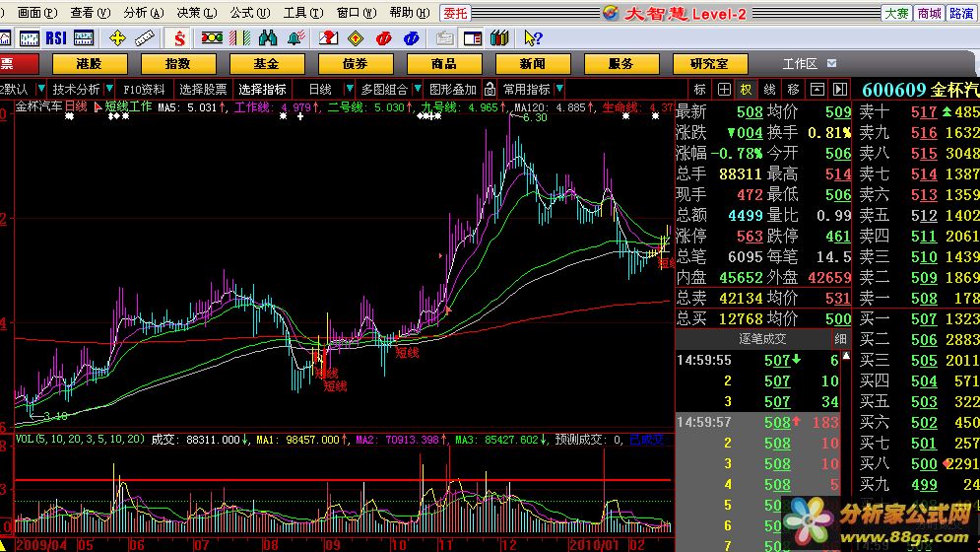Switch to the 债券 tab
The image size is (980, 552).
click(x=356, y=64)
